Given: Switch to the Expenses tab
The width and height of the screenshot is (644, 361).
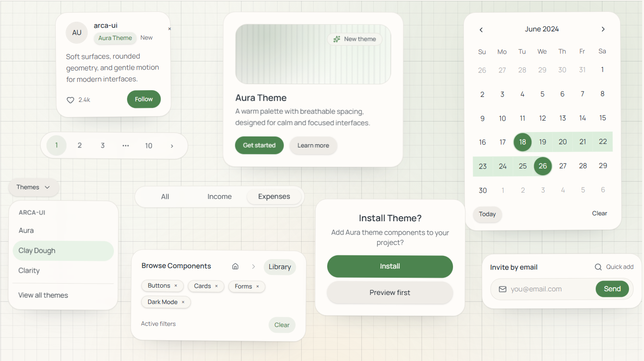Looking at the screenshot, I should (274, 196).
